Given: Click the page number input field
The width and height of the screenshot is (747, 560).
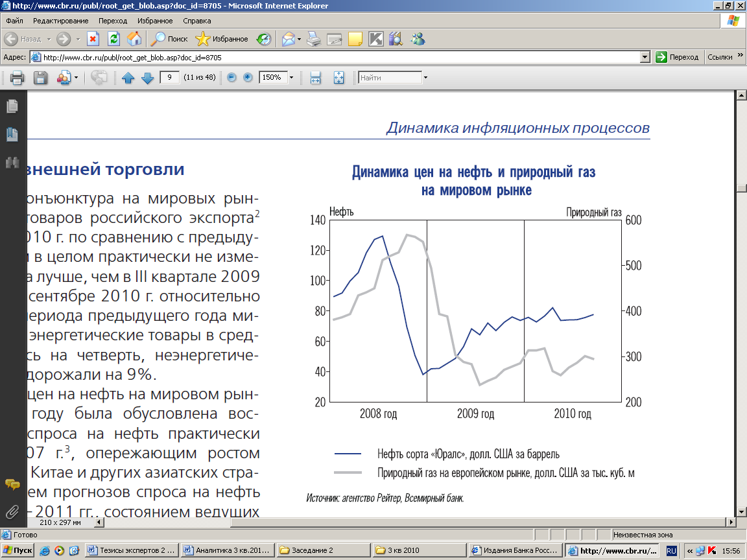Looking at the screenshot, I should pyautogui.click(x=170, y=77).
